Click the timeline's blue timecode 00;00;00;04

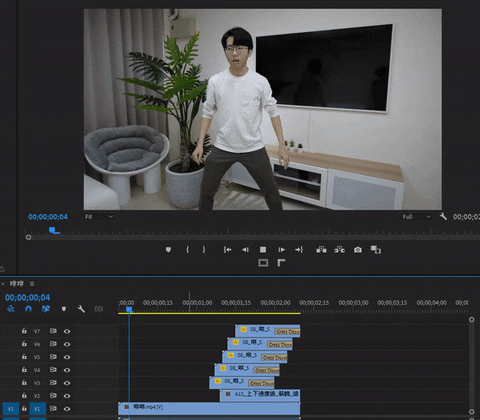coord(27,297)
